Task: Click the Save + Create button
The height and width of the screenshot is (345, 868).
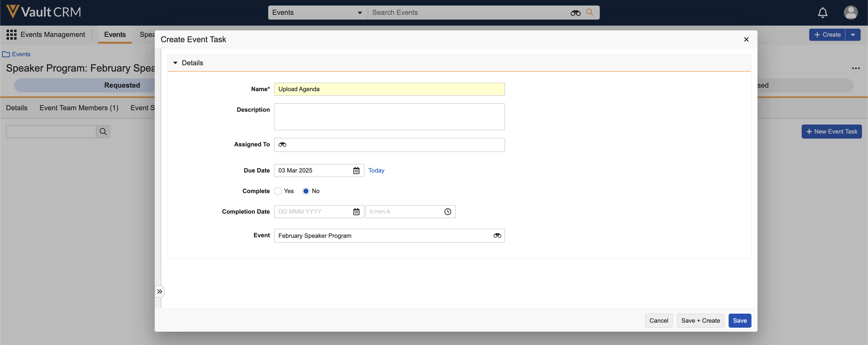Action: tap(700, 320)
